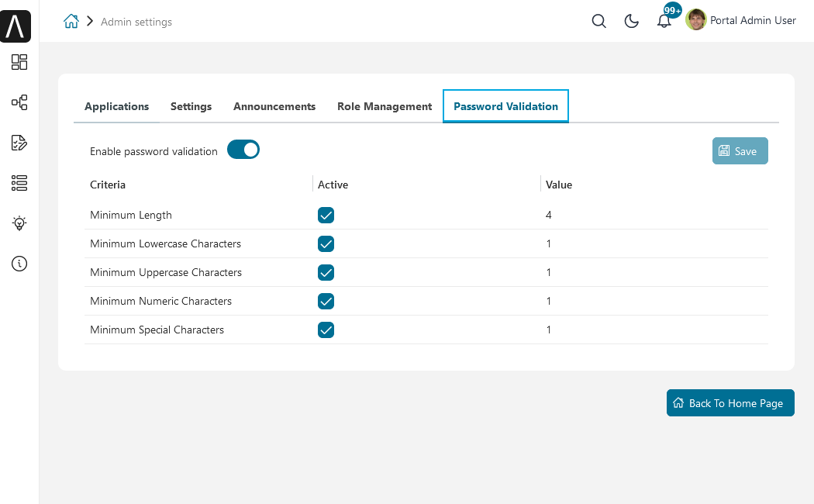
Task: Uncheck Minimum Uppercase Characters checkbox
Action: (x=326, y=272)
